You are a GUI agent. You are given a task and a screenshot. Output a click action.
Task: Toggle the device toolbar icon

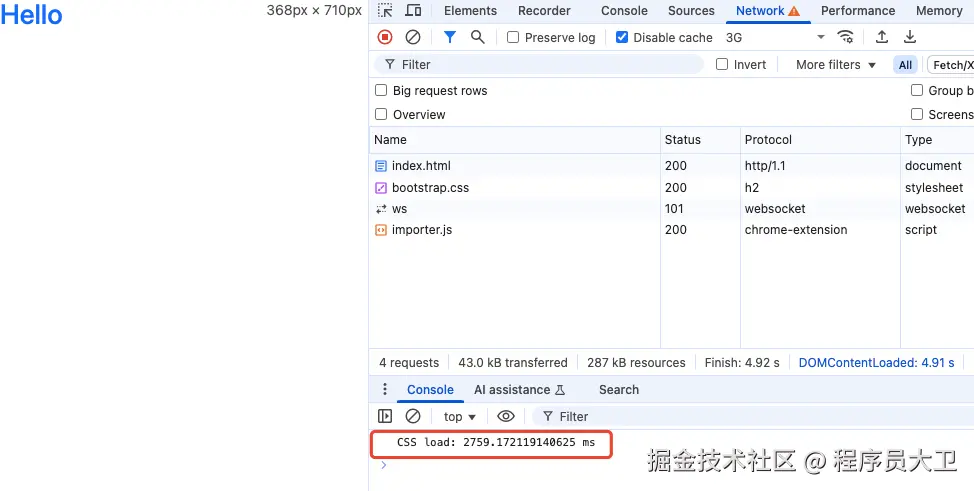[413, 11]
